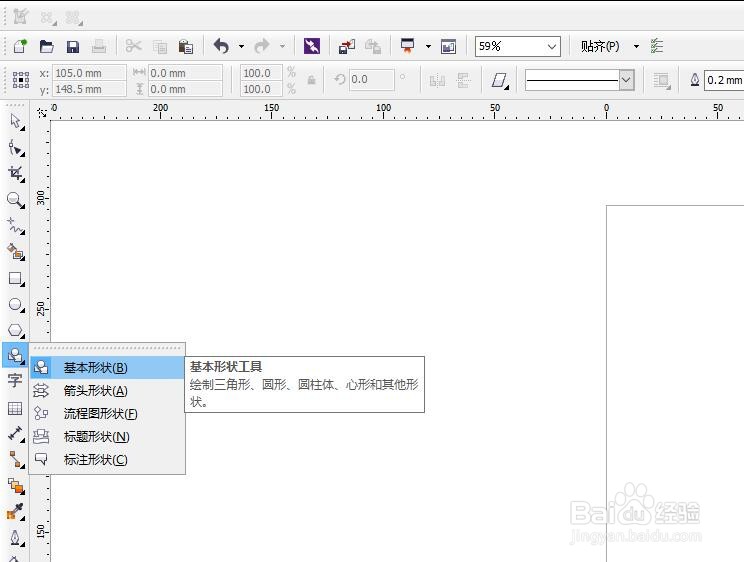The width and height of the screenshot is (744, 562).
Task: Select the Crop tool
Action: [x=16, y=174]
